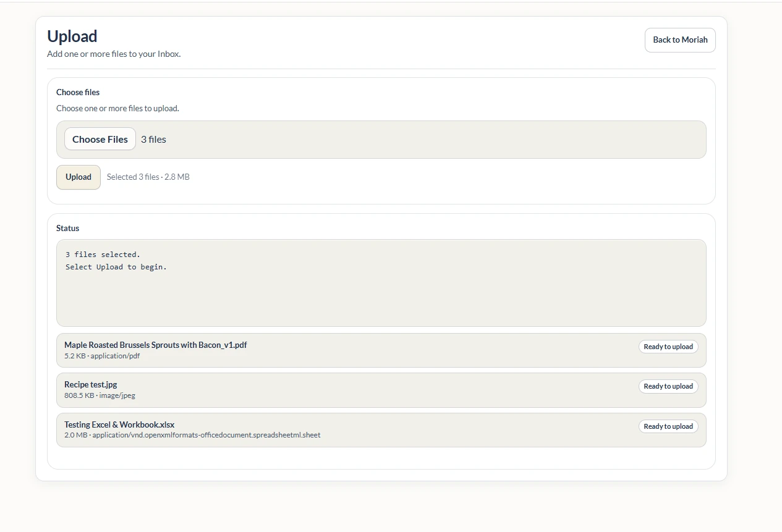Click the Status section label
Image resolution: width=782 pixels, height=532 pixels.
pyautogui.click(x=68, y=228)
